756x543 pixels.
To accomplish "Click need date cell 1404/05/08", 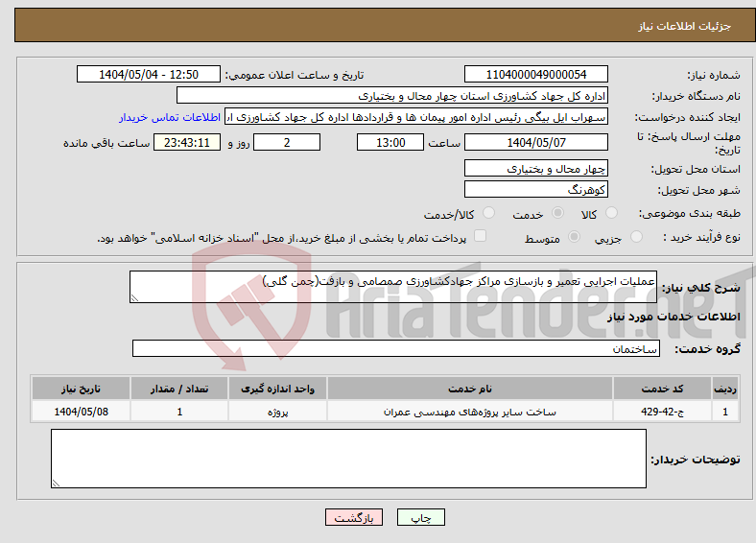I will coord(81,412).
